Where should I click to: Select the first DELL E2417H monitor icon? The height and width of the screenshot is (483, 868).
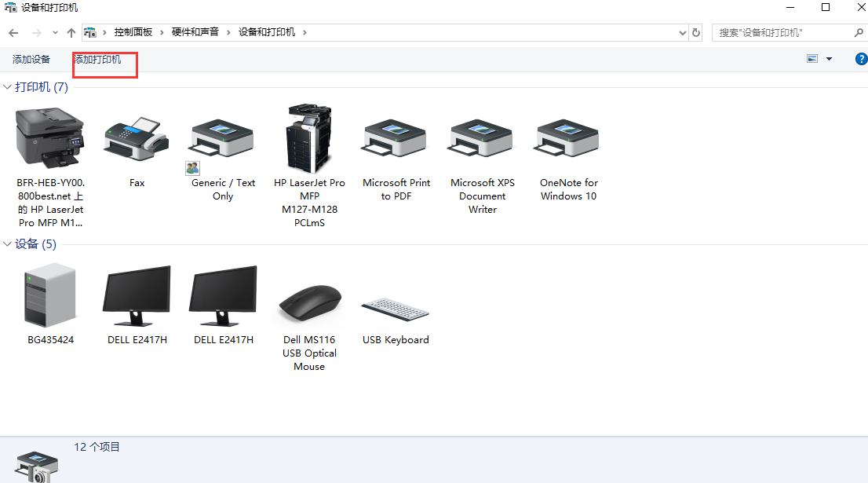coord(137,295)
